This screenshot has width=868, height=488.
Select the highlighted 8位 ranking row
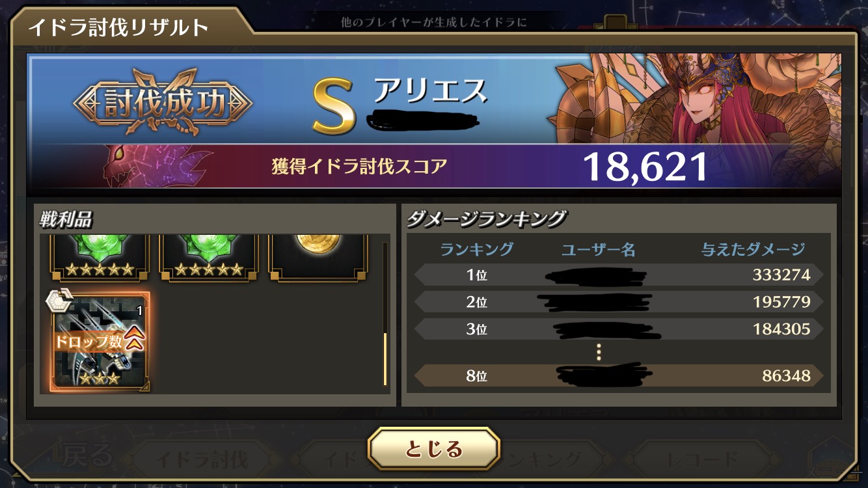[x=619, y=375]
